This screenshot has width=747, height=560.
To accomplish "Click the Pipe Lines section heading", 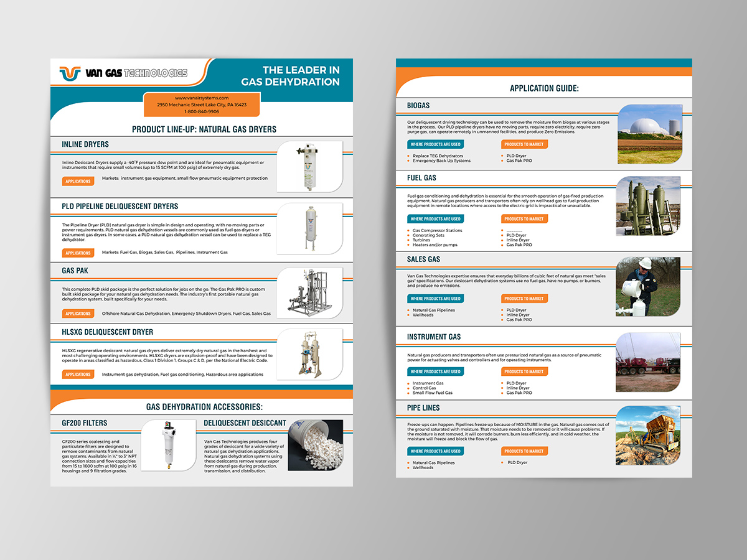I will pyautogui.click(x=423, y=408).
